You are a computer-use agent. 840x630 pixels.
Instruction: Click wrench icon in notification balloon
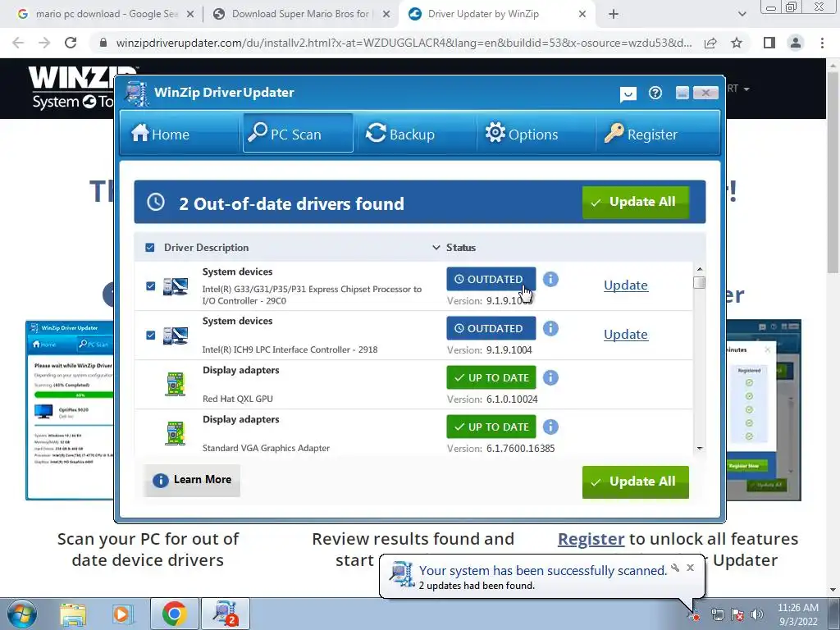pyautogui.click(x=675, y=568)
